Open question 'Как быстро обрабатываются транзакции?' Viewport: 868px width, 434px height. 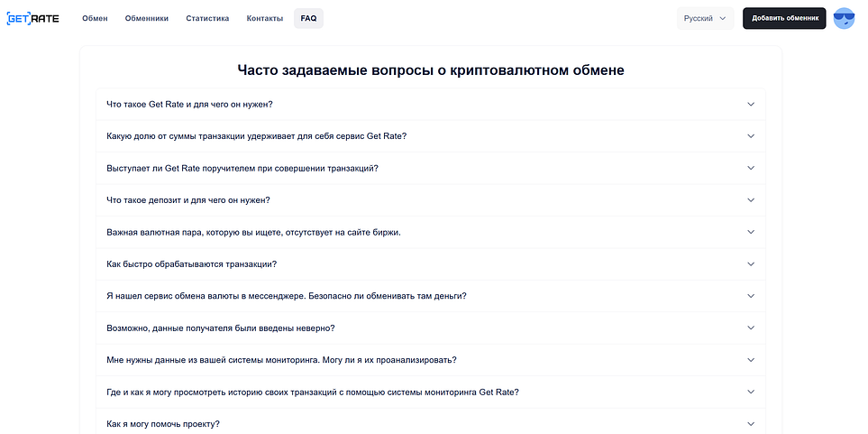[x=191, y=263]
